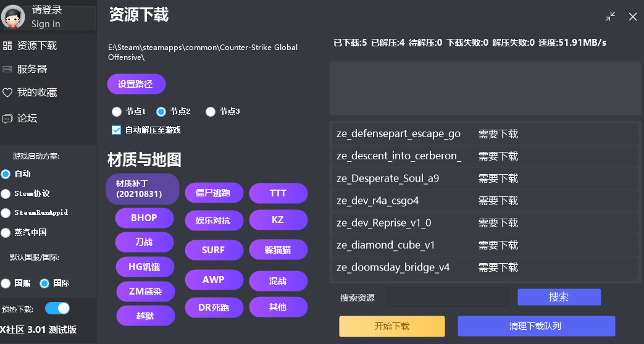Choose the 国服 radio option
Image resolution: width=644 pixels, height=344 pixels.
(x=6, y=283)
